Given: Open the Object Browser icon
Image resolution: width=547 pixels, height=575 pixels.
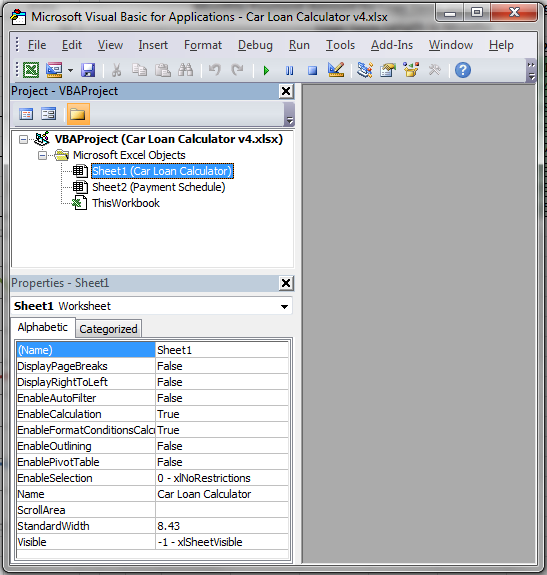Looking at the screenshot, I should pyautogui.click(x=411, y=70).
